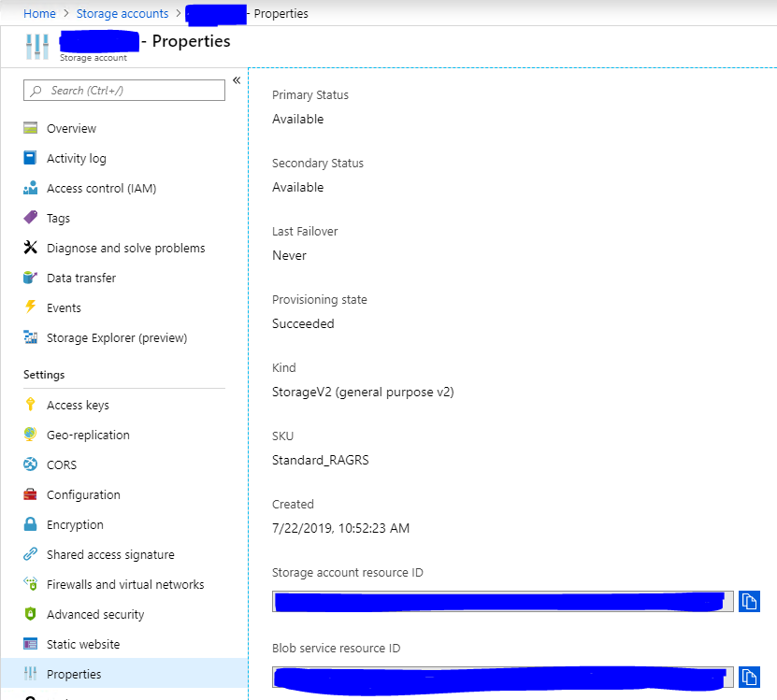The image size is (777, 700).
Task: Click the Provisioning state value Succeeded
Action: 303,324
